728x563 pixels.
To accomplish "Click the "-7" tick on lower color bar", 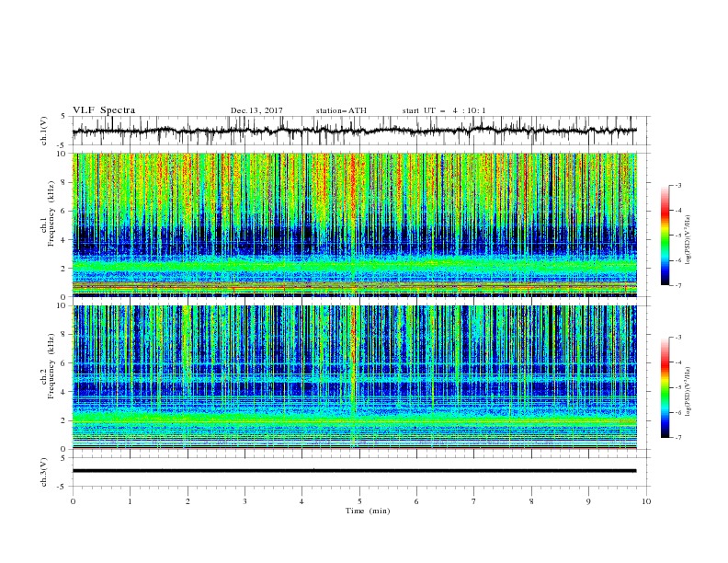I will tap(677, 437).
